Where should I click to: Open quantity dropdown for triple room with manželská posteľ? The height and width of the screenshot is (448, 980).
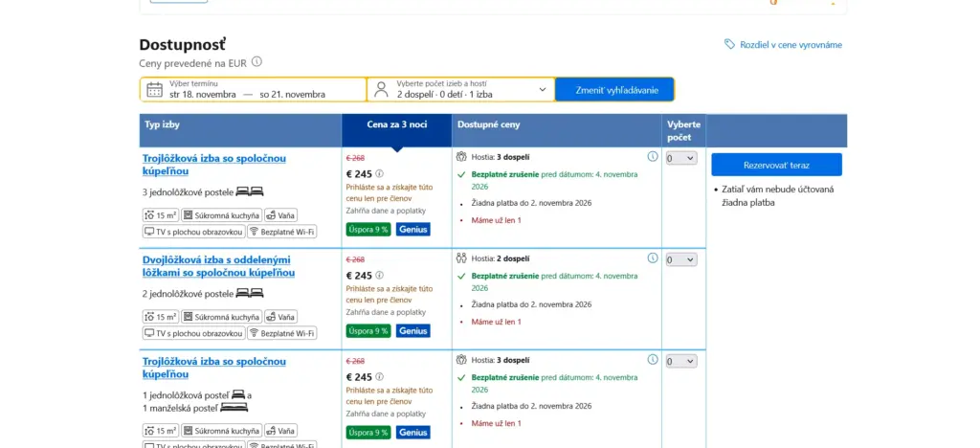(681, 361)
